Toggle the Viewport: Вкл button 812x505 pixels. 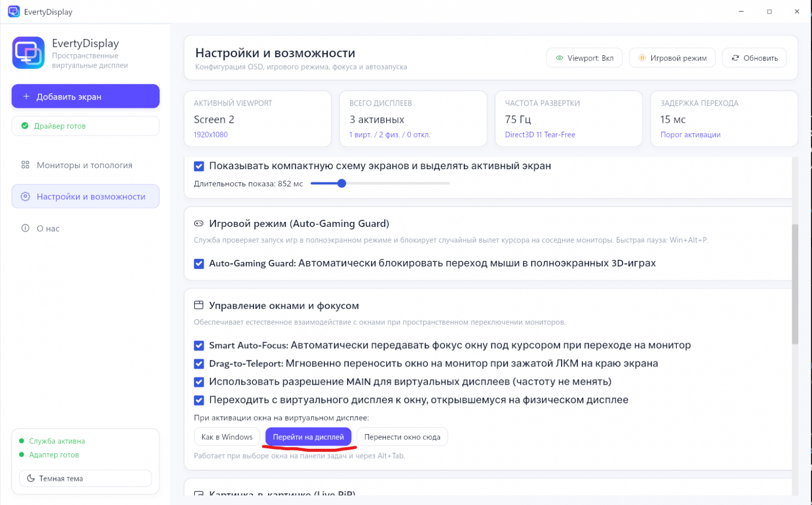pos(585,58)
